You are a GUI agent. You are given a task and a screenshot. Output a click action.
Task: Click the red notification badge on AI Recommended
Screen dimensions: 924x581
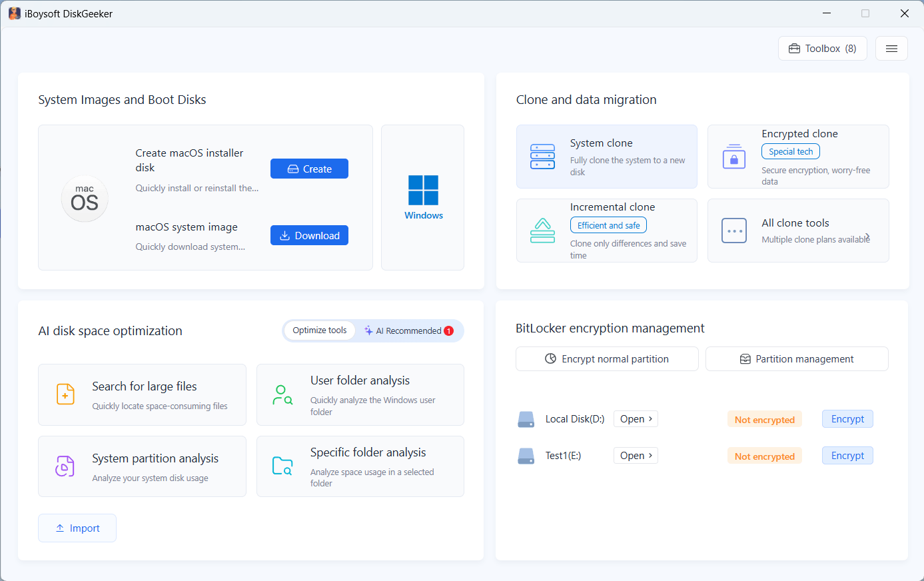449,330
